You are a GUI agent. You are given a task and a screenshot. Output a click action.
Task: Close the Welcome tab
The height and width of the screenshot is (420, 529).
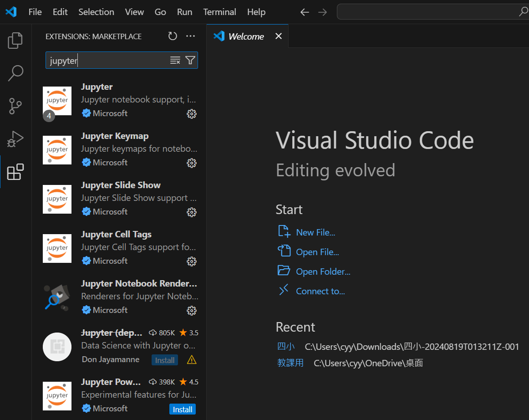click(x=278, y=36)
